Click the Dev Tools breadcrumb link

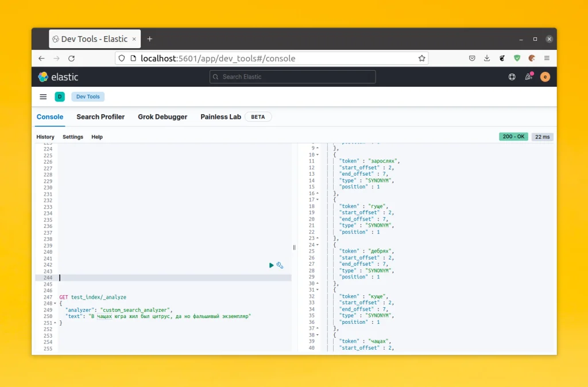click(87, 96)
